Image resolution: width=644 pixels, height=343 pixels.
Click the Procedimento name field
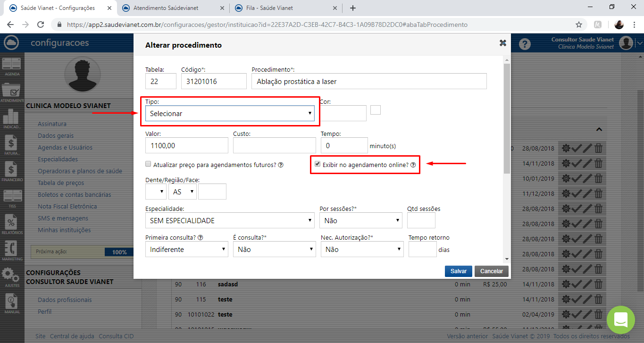[x=369, y=81]
